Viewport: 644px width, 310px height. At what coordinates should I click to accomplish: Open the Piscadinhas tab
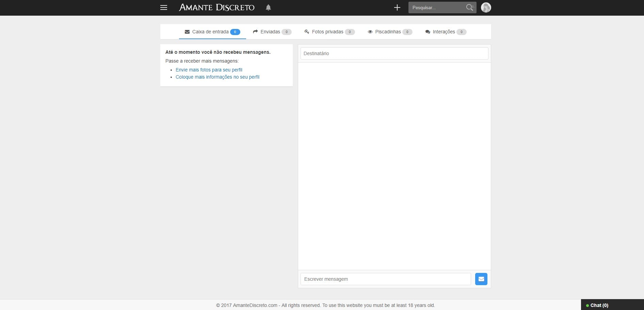click(x=390, y=32)
